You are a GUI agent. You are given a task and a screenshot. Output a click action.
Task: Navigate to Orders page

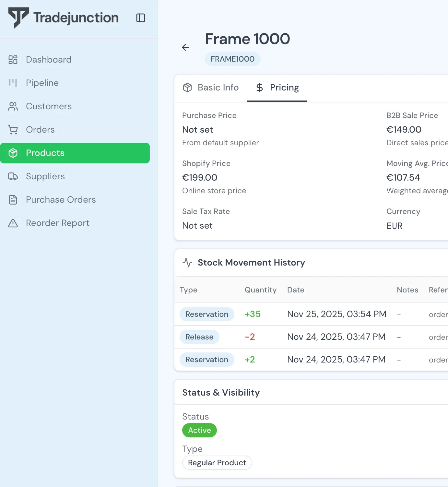pos(75,130)
